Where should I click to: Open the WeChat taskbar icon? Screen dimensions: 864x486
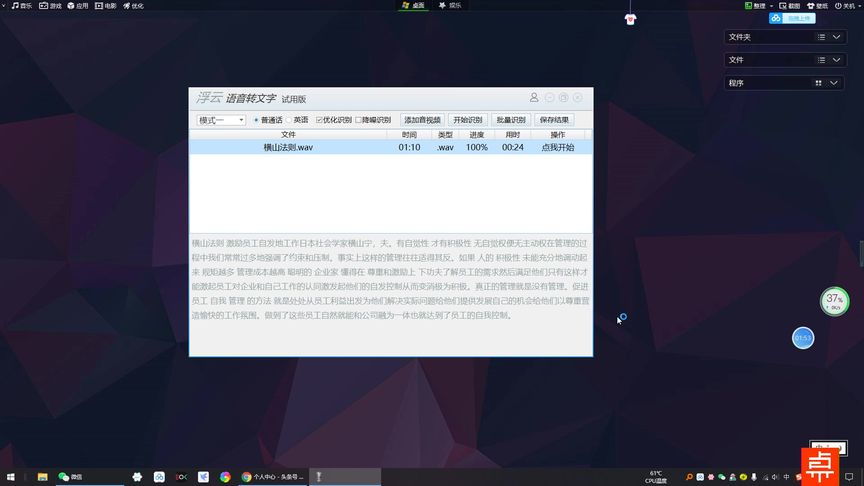(x=71, y=477)
